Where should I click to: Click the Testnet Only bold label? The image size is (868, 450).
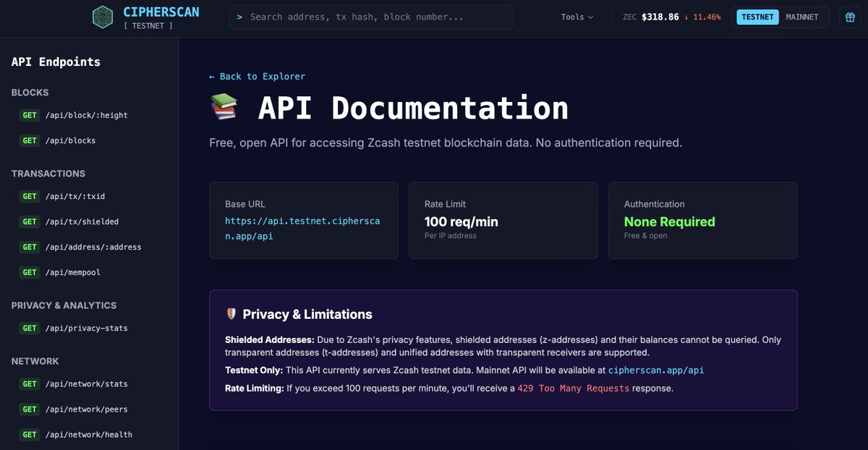(x=254, y=370)
